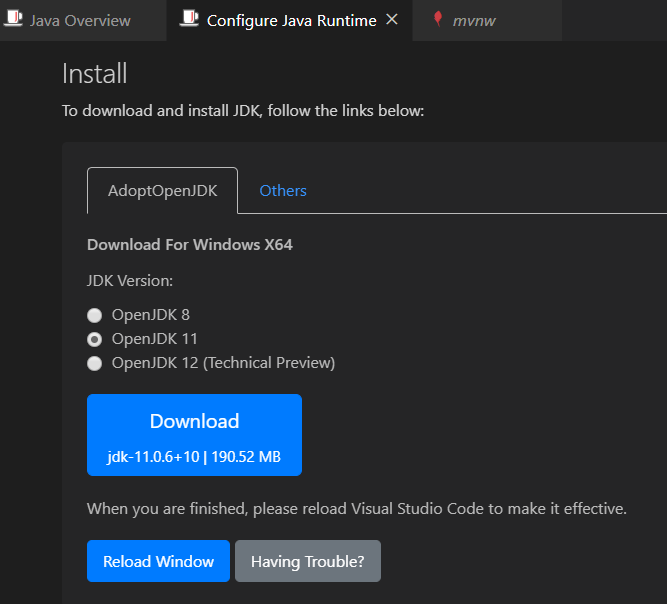Close the Configure Java Runtime tab

pos(392,20)
